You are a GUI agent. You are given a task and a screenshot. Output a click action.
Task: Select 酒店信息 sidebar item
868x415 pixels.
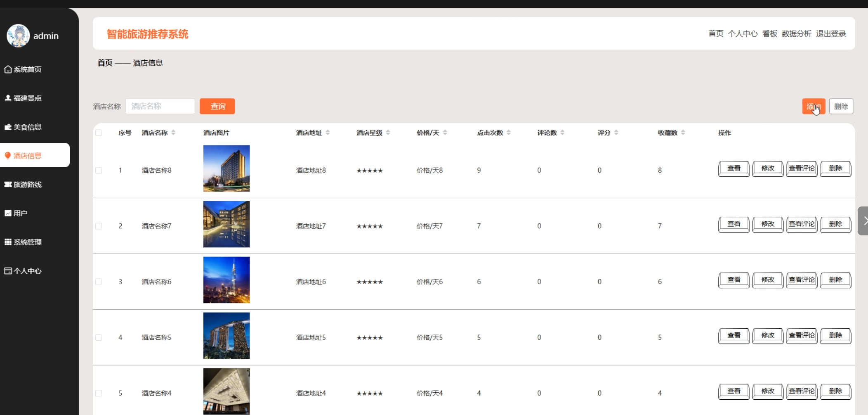click(x=35, y=155)
